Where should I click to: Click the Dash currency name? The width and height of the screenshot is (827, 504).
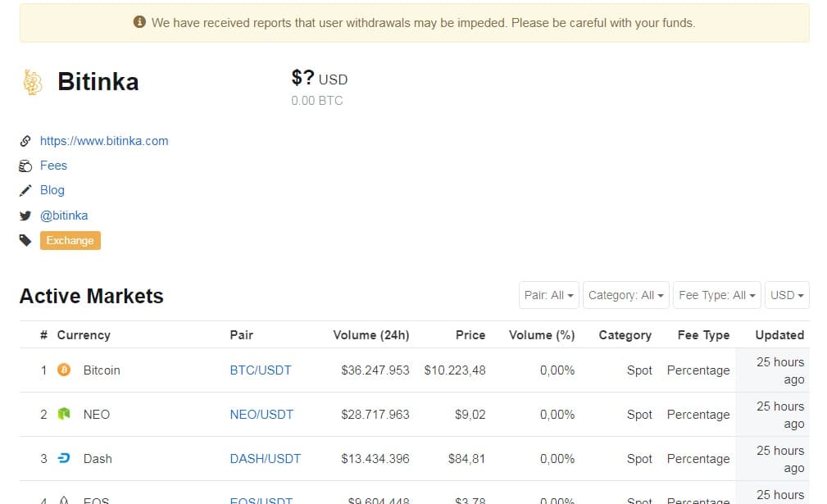[x=98, y=459]
